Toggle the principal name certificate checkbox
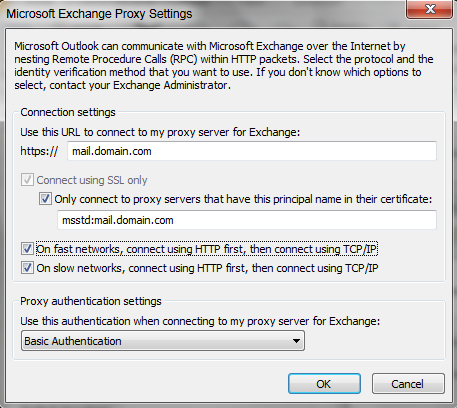This screenshot has height=408, width=457. (x=45, y=199)
